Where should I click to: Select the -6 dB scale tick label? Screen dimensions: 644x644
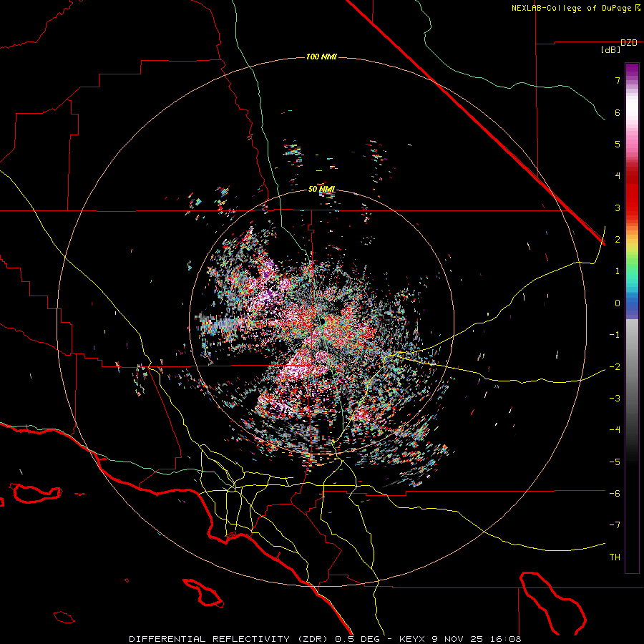615,494
